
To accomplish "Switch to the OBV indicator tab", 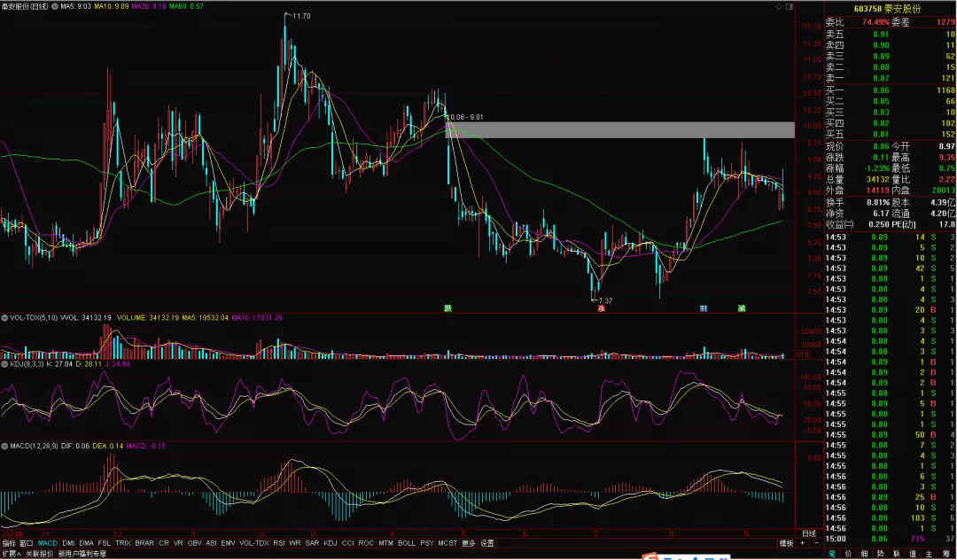I will tap(195, 543).
